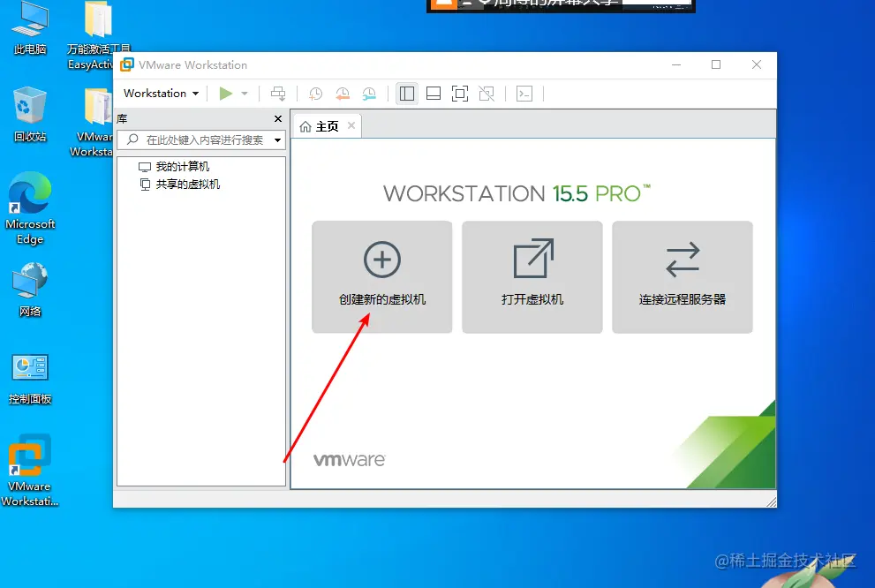The image size is (875, 588).
Task: Click the vmware logo at the bottom
Action: (x=350, y=460)
